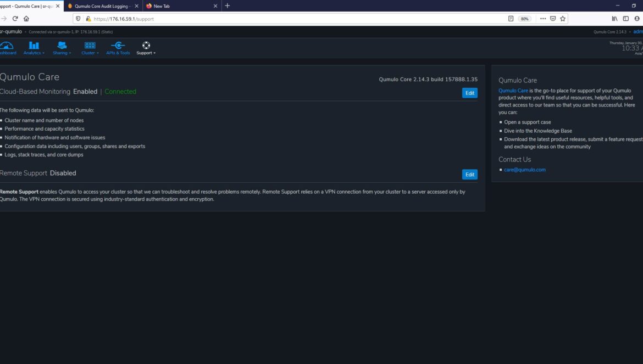Viewport: 643px width, 364px height.
Task: Go to browser home page
Action: (26, 19)
